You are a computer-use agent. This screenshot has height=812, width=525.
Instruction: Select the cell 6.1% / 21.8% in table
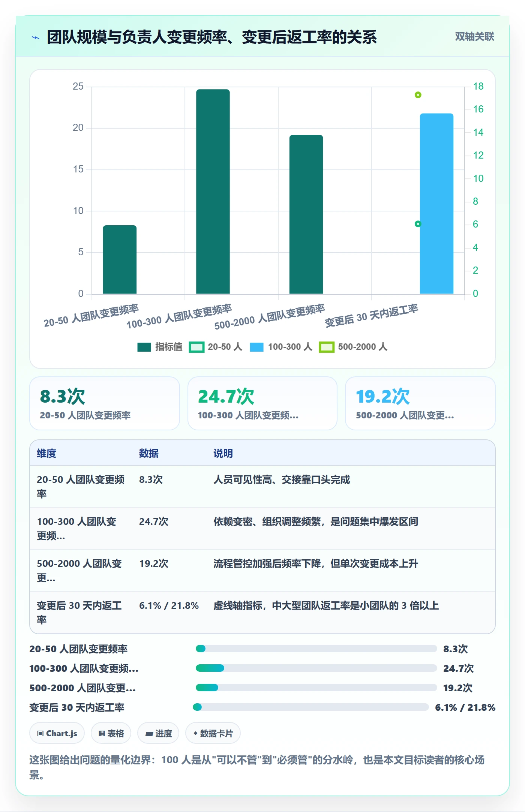(x=169, y=605)
